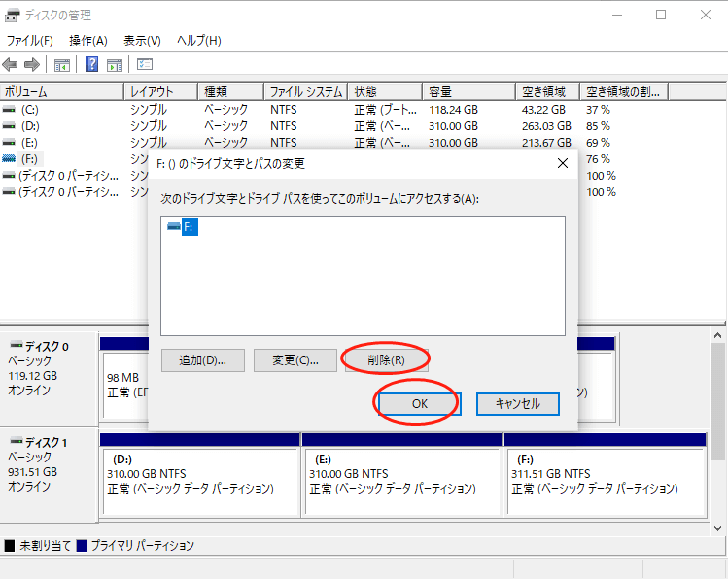Viewport: 728px width, 579px height.
Task: Sort by 種類 column header
Action: (x=231, y=92)
